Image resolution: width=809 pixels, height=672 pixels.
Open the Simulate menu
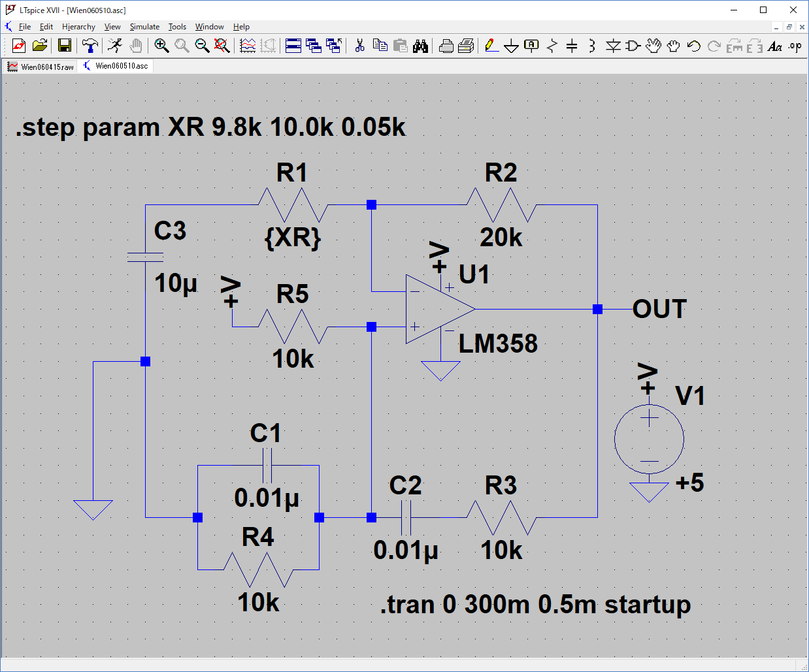[x=144, y=27]
